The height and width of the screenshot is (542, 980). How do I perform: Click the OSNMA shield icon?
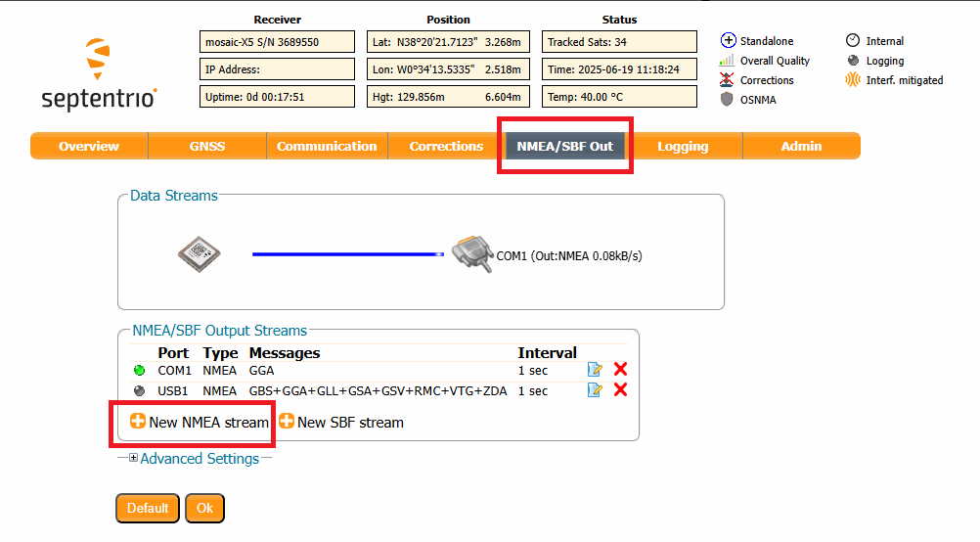(x=727, y=100)
